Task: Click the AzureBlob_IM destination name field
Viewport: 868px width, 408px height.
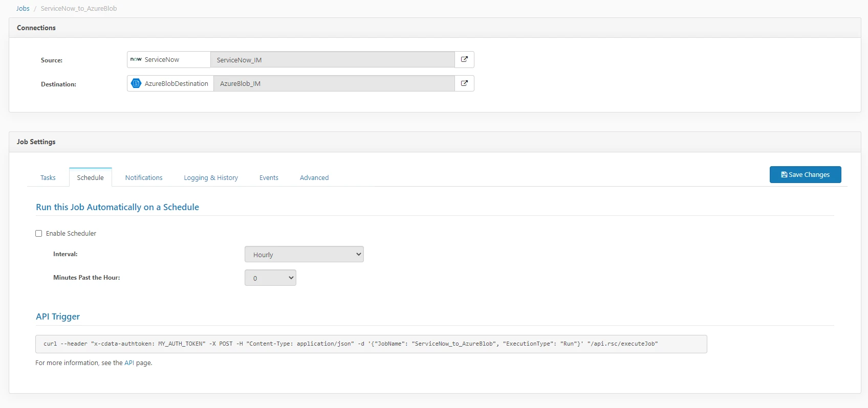Action: [334, 83]
